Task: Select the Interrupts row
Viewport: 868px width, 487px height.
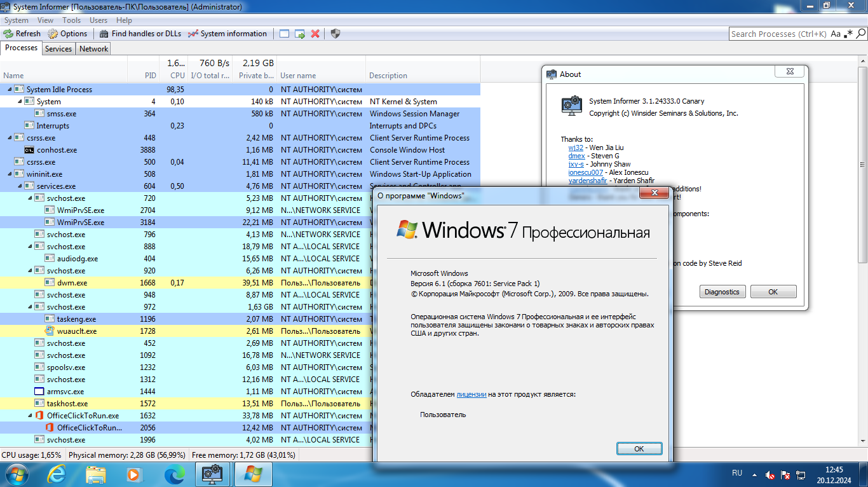Action: (240, 126)
